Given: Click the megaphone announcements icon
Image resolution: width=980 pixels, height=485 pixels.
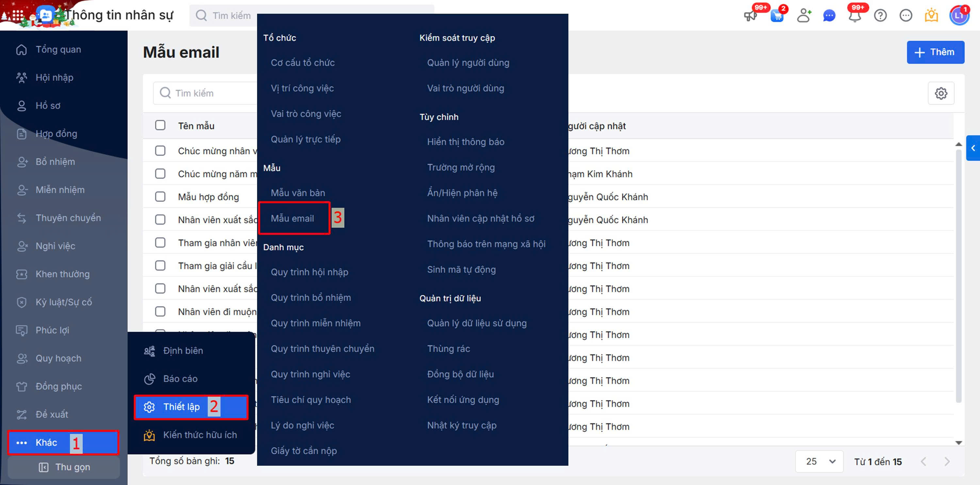Looking at the screenshot, I should click(750, 16).
